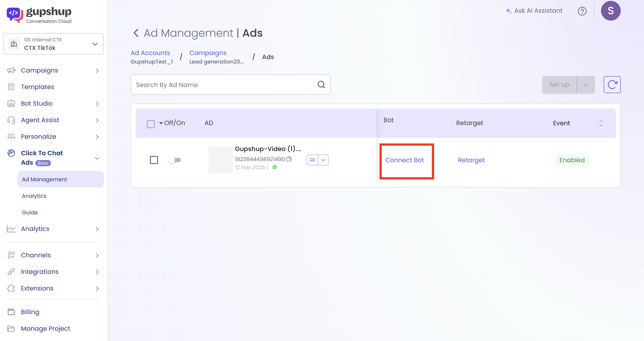
Task: Expand the audience button dropdown chevron
Action: 323,160
